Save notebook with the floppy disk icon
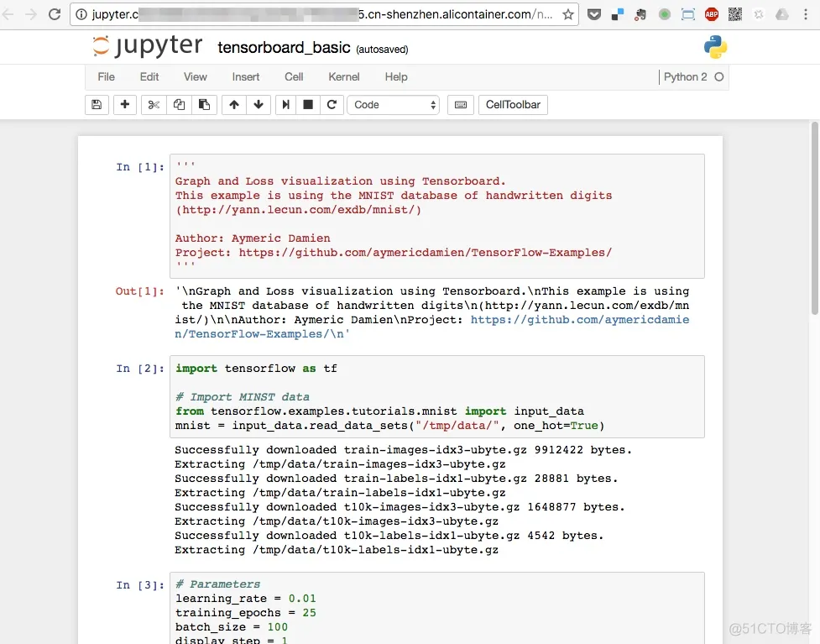The width and height of the screenshot is (820, 644). coord(97,105)
